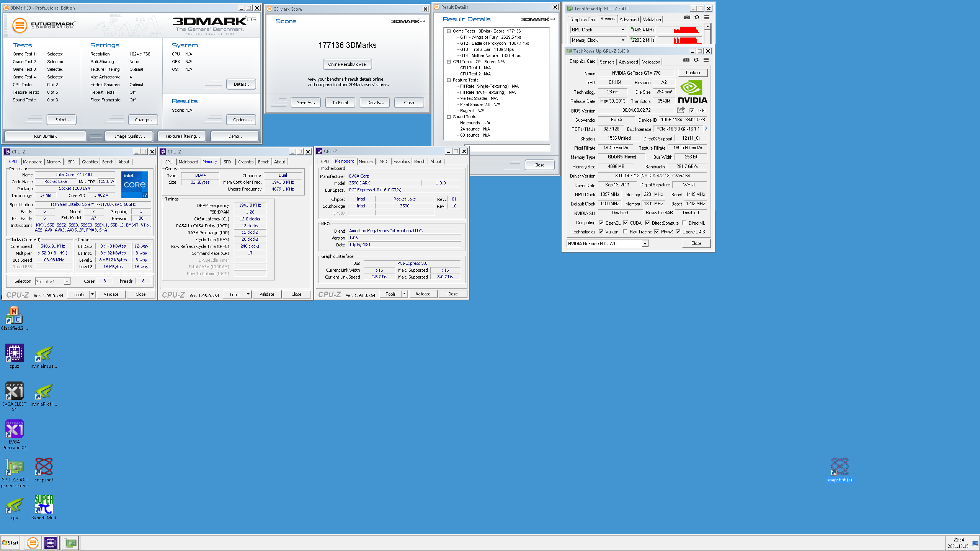Take a GPU-Z Graphics Card screenshot camera icon
Image resolution: width=980 pixels, height=551 pixels.
point(686,60)
